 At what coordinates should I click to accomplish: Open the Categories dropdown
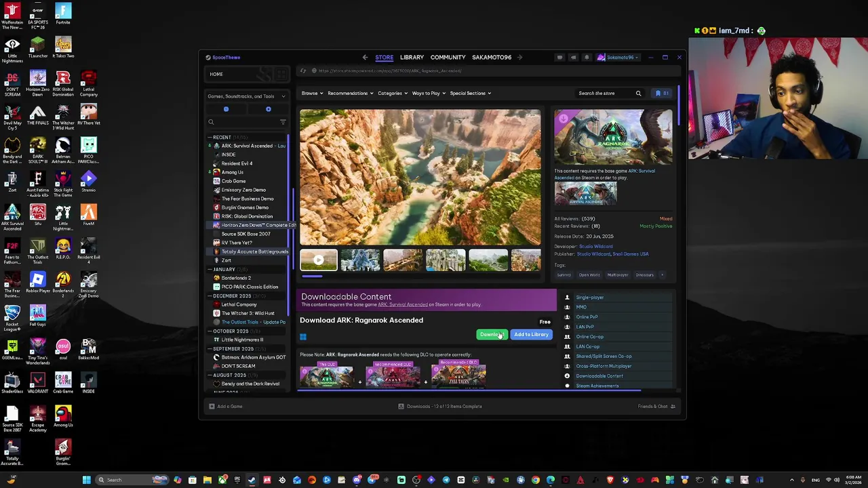(392, 94)
